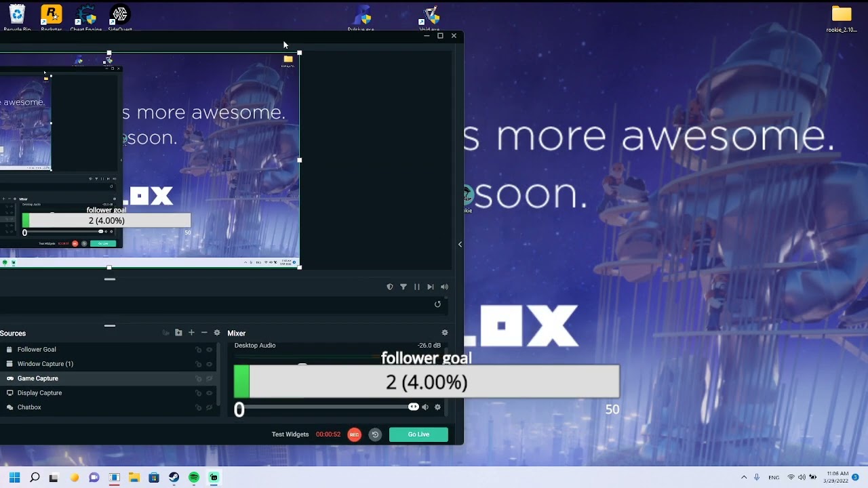Click the red REC recording button

click(354, 434)
